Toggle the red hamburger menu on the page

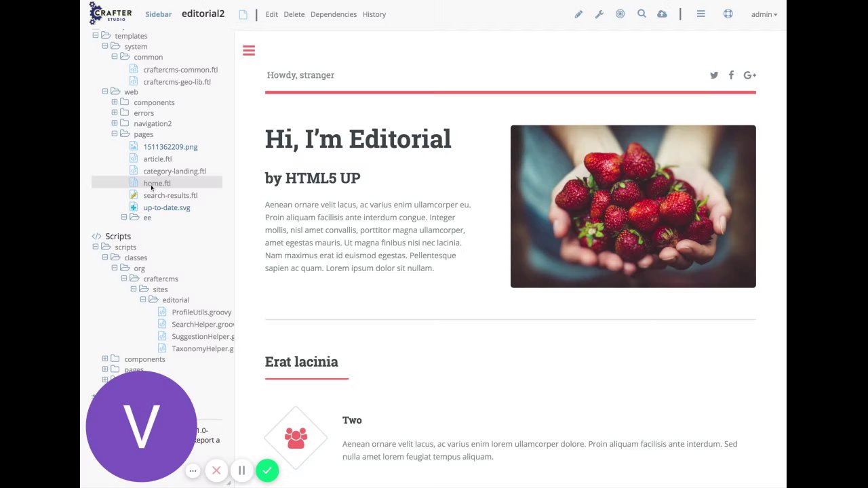pyautogui.click(x=249, y=51)
